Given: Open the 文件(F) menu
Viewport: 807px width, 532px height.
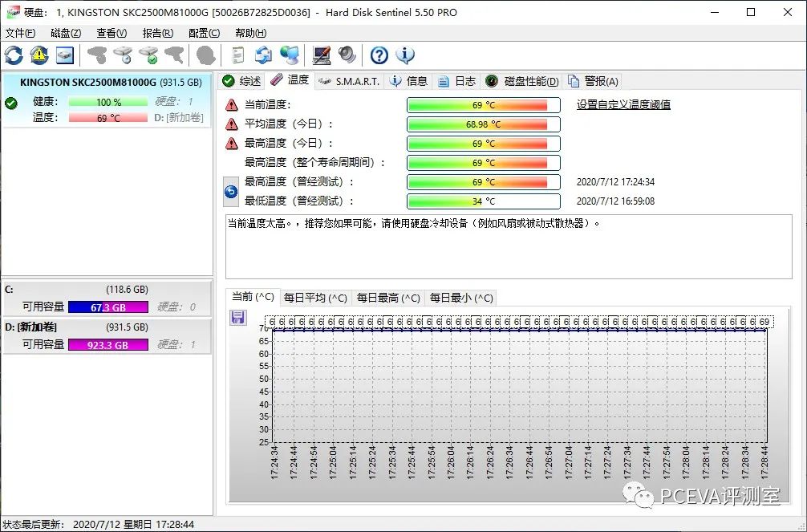Looking at the screenshot, I should pos(20,33).
